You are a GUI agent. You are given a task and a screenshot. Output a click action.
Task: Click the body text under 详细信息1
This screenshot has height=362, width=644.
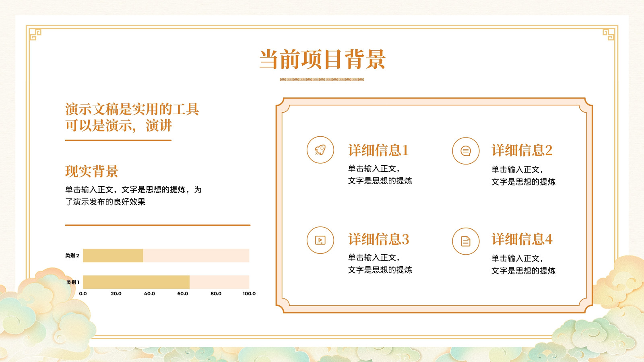[x=380, y=175]
